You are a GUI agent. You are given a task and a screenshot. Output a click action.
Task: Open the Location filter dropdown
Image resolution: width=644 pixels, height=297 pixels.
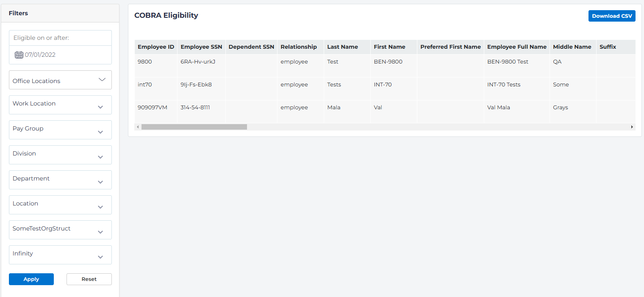click(100, 207)
